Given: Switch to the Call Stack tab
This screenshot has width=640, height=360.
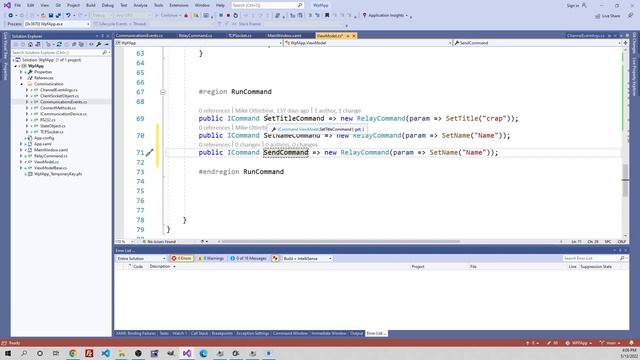Looking at the screenshot, I should pyautogui.click(x=200, y=333).
